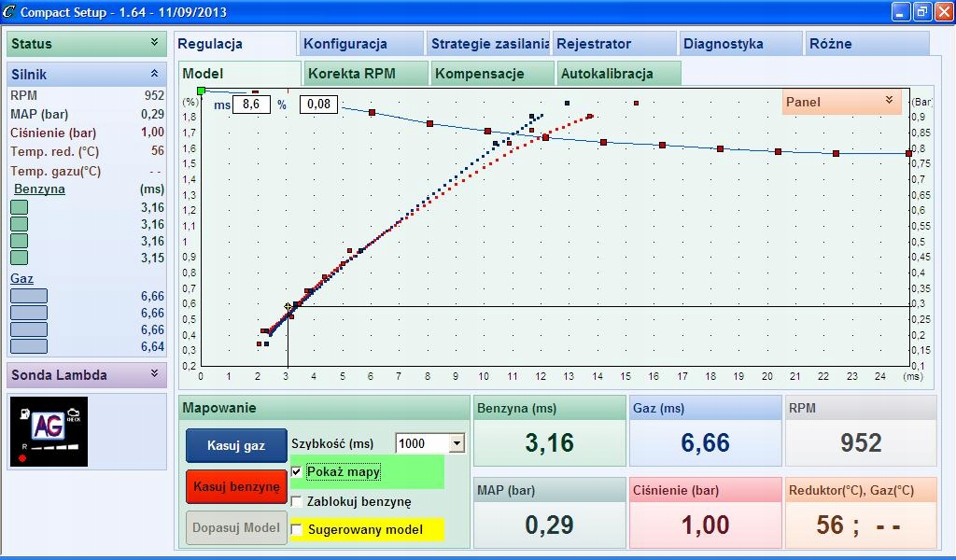Click the AG fuel switch panel image
Screen dimensions: 956x560
(49, 431)
